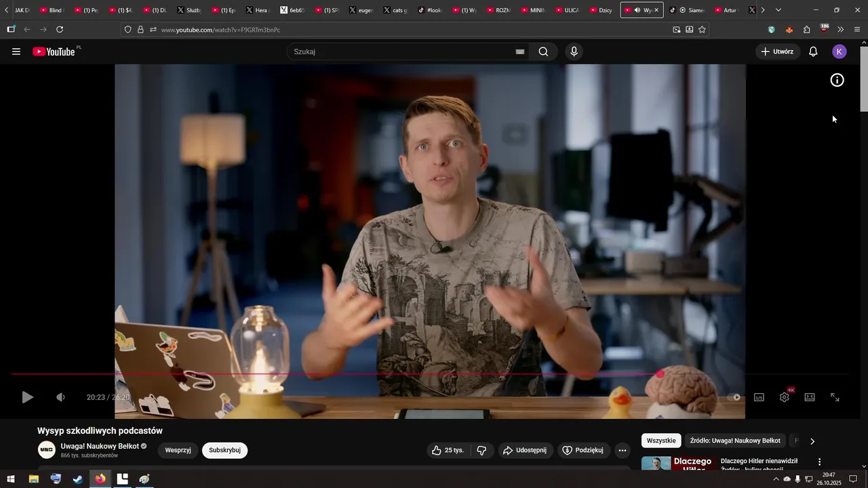Open File Explorer from the taskbar
The width and height of the screenshot is (868, 488).
[x=33, y=479]
